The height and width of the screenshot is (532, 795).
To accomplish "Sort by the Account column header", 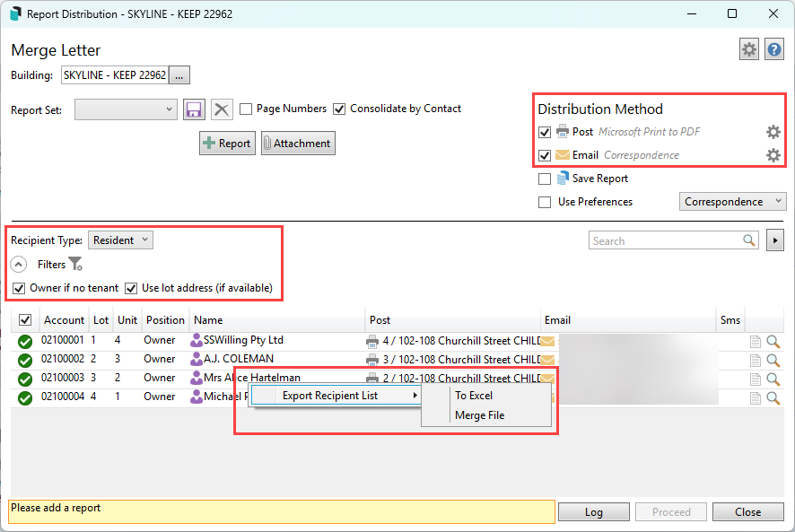I will pos(64,320).
